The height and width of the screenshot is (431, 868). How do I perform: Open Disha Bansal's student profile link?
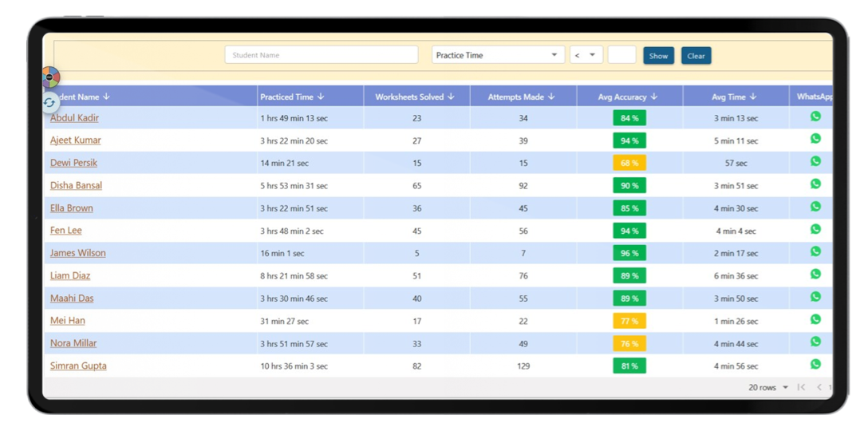click(76, 185)
